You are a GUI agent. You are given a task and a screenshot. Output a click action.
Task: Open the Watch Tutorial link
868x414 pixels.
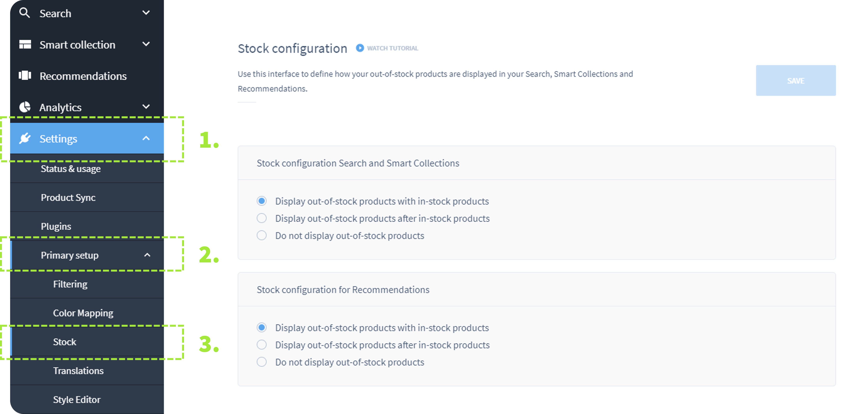pos(392,48)
